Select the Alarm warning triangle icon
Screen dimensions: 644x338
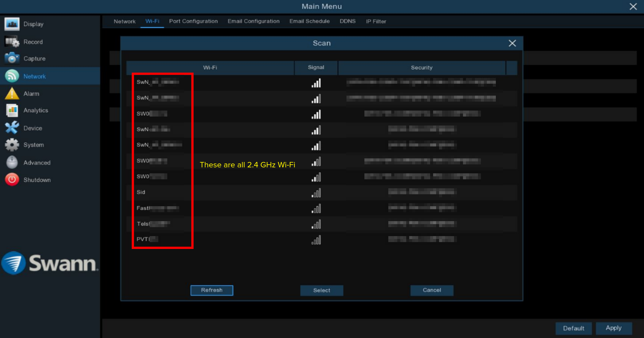(x=12, y=94)
